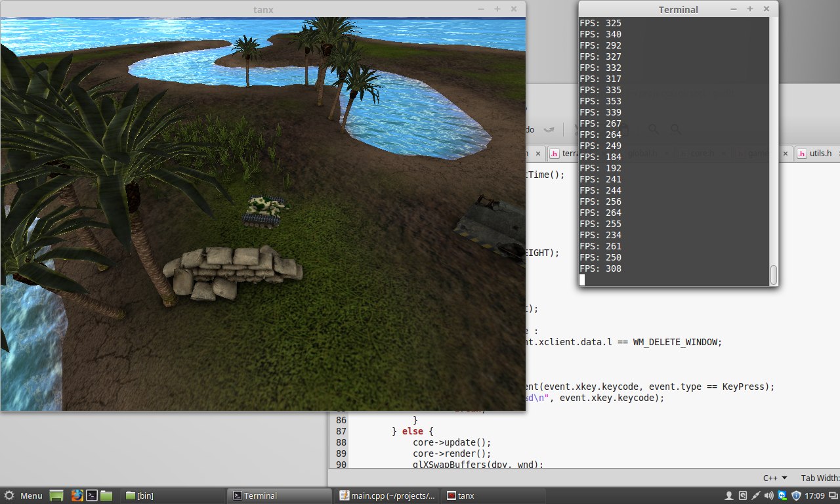Launch terminal from the panel launcher icon
The width and height of the screenshot is (840, 504).
[93, 495]
